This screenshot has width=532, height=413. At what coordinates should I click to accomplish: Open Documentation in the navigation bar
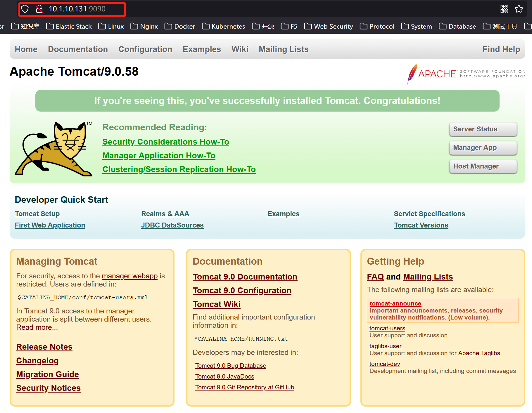tap(78, 49)
